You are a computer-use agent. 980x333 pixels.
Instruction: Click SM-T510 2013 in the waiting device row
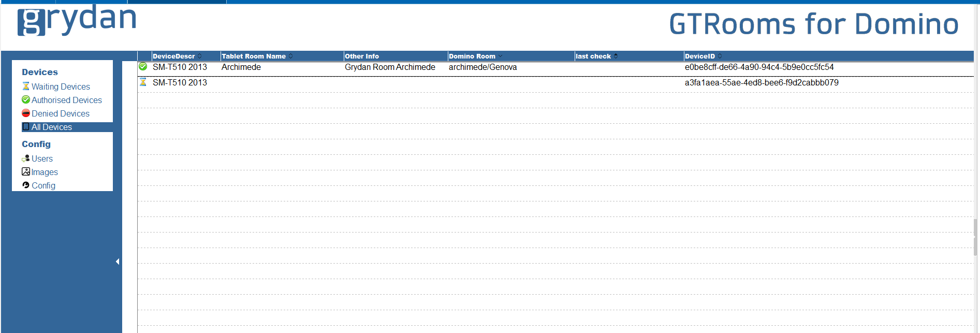tap(180, 82)
